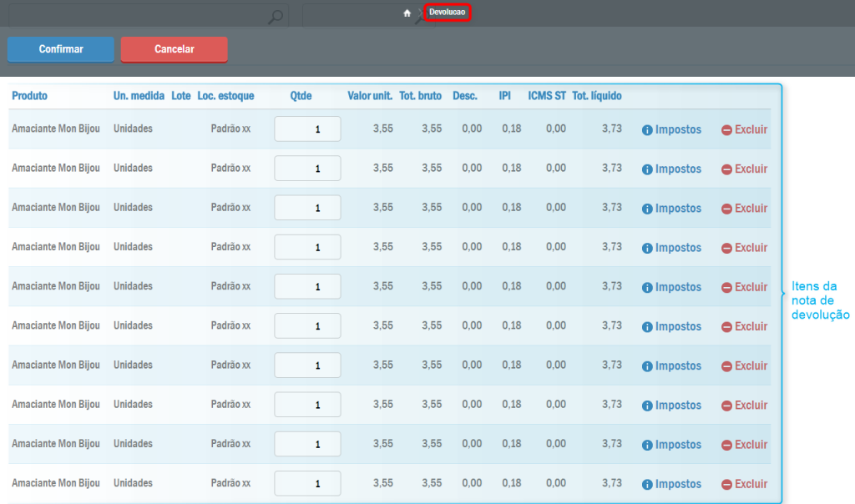Viewport: 855px width, 504px height.
Task: Focus Qtde input field in first row
Action: tap(307, 129)
